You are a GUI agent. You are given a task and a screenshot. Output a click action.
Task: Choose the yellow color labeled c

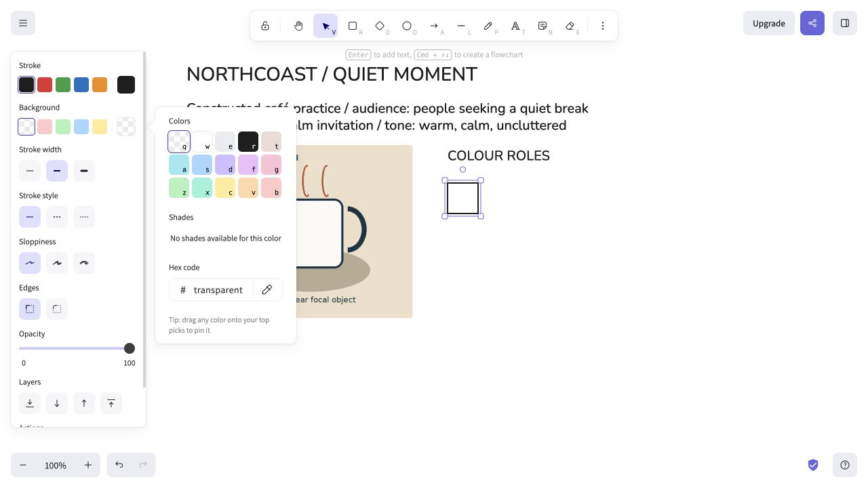click(x=225, y=188)
